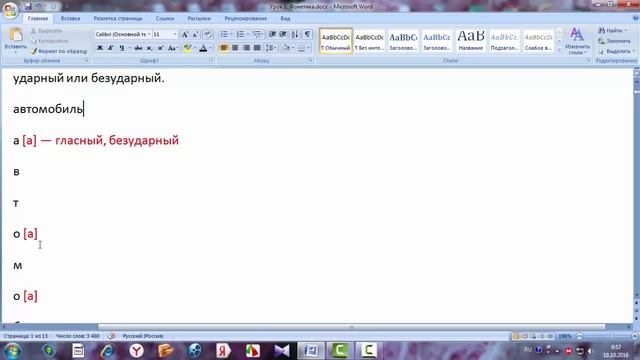Expand the styles gallery more arrow
Viewport: 640px width, 360px height.
[x=559, y=49]
